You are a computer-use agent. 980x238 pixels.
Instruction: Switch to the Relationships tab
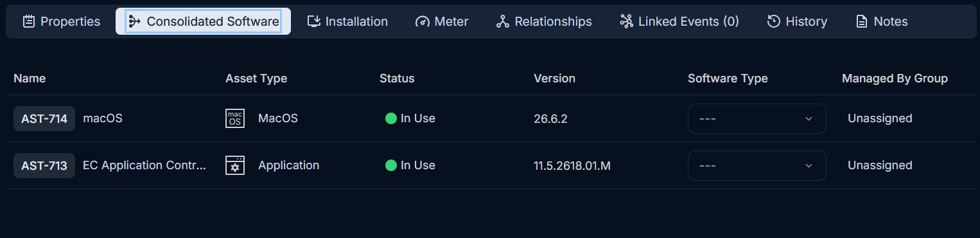[544, 21]
